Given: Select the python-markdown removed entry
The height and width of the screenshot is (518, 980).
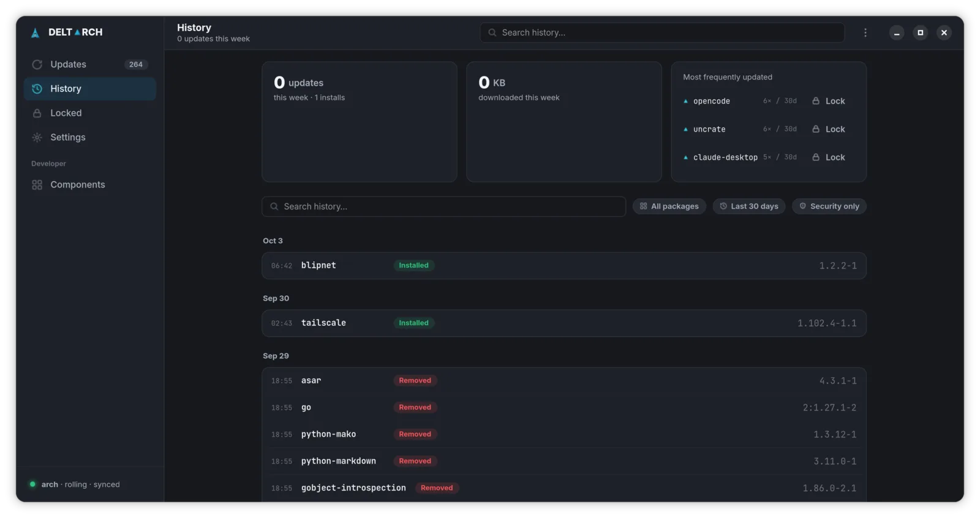Looking at the screenshot, I should pyautogui.click(x=564, y=461).
